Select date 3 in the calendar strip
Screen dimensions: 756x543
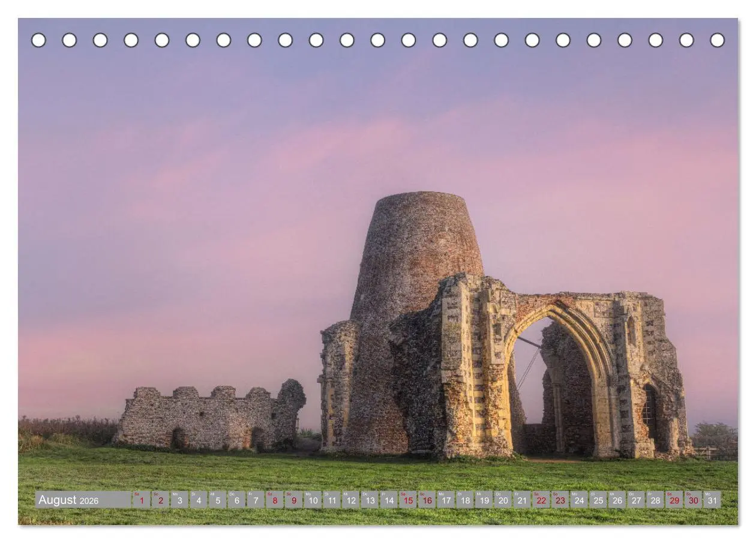pos(179,500)
